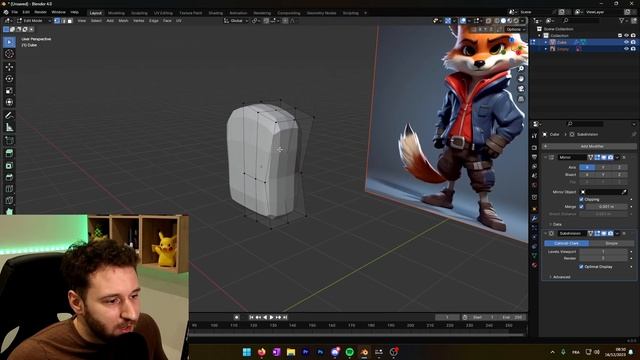Choose the Move tool
This screenshot has width=640, height=360.
(x=9, y=67)
